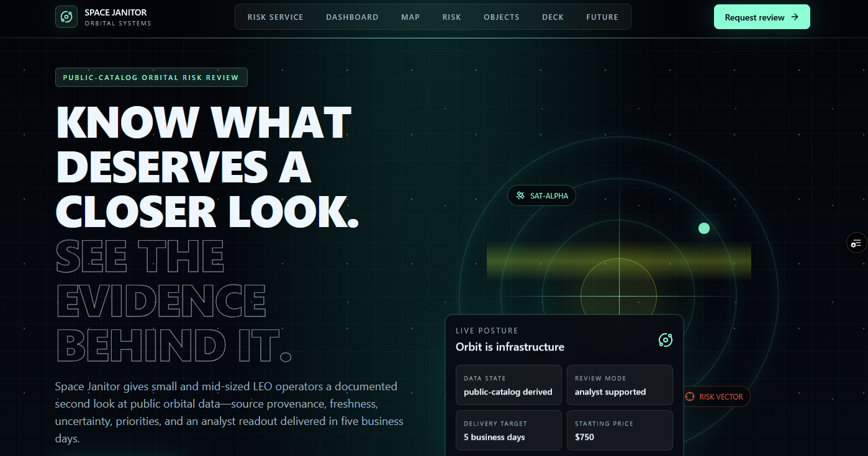Click the "KNOW WHAT DESERVES A CLOSER LOOK." headline

click(x=207, y=167)
